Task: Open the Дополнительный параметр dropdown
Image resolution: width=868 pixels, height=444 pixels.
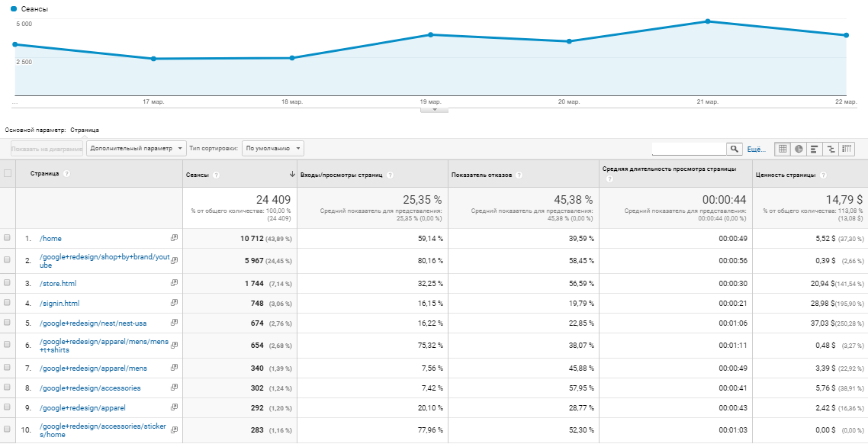Action: [x=137, y=149]
